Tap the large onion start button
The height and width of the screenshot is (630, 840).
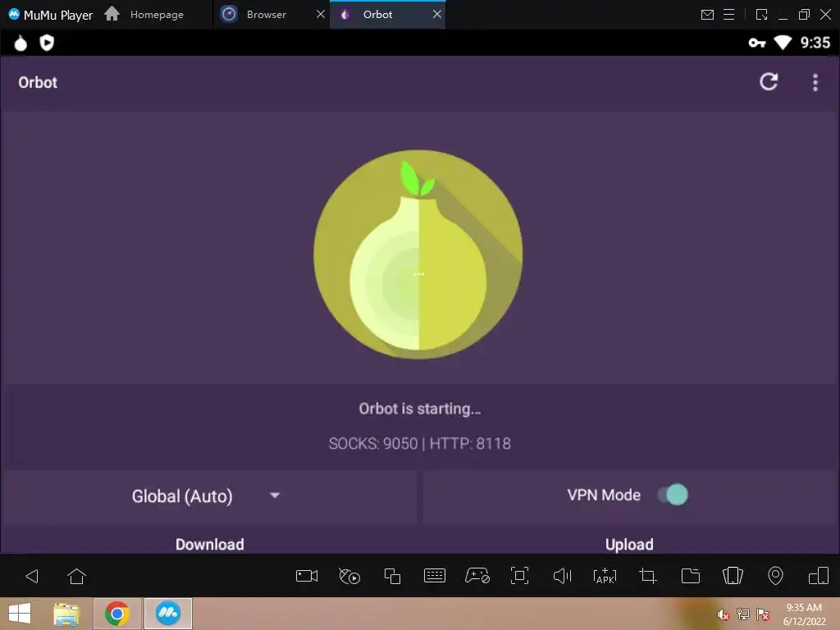(x=418, y=254)
